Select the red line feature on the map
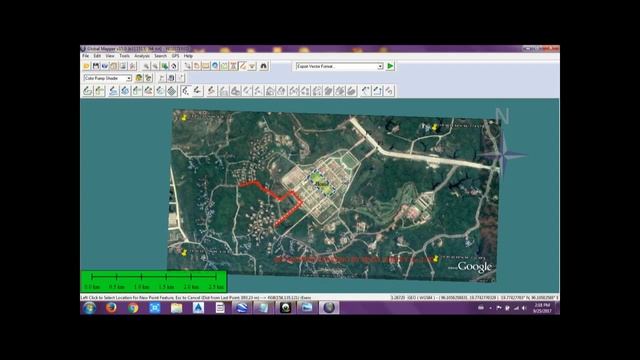Image resolution: width=640 pixels, height=360 pixels. (280, 198)
